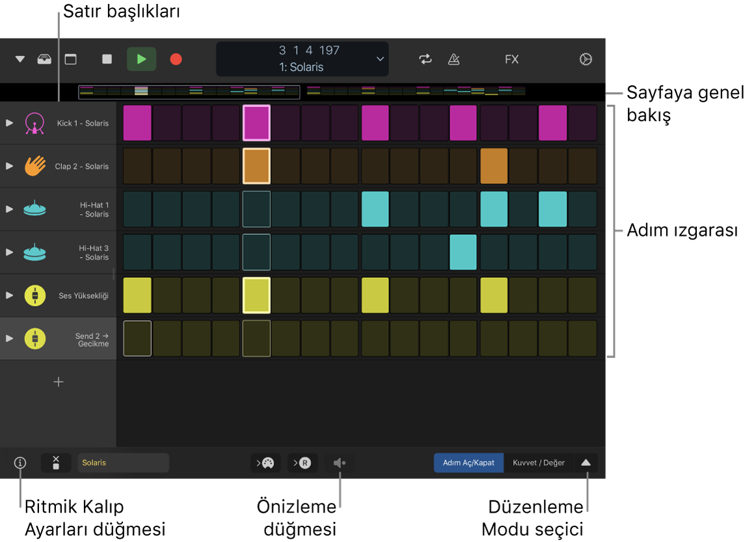756x542 pixels.
Task: Open the Settings gear icon
Action: click(586, 59)
